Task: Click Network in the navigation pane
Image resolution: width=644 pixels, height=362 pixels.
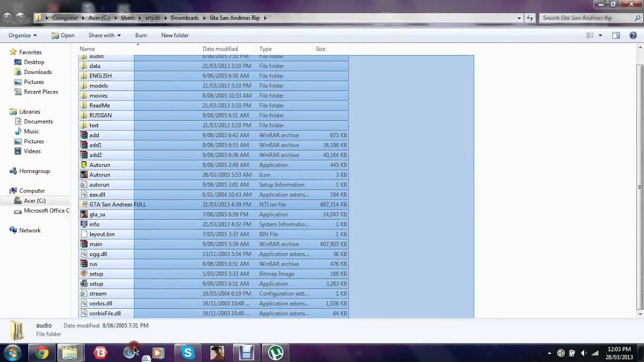Action: click(x=30, y=230)
